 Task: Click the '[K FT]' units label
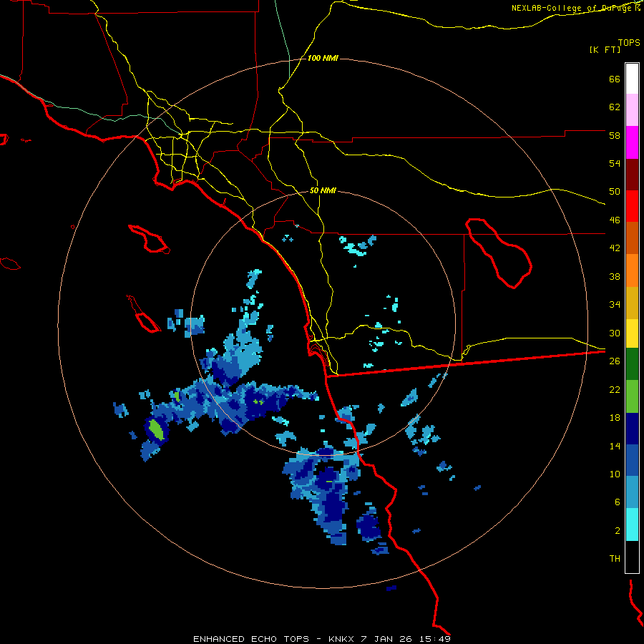(x=605, y=50)
